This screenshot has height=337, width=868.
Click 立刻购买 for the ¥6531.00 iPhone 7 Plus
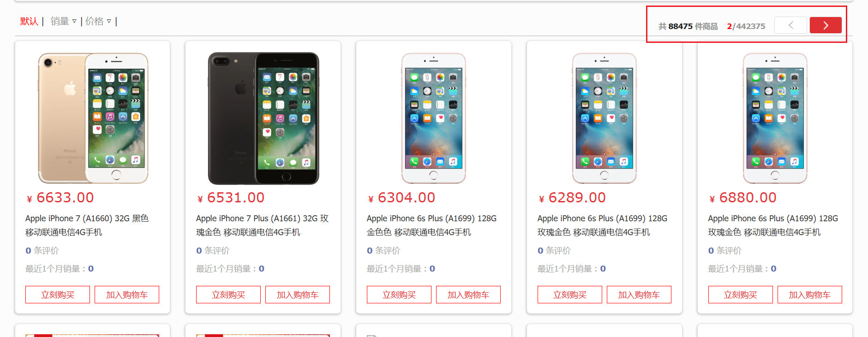228,295
